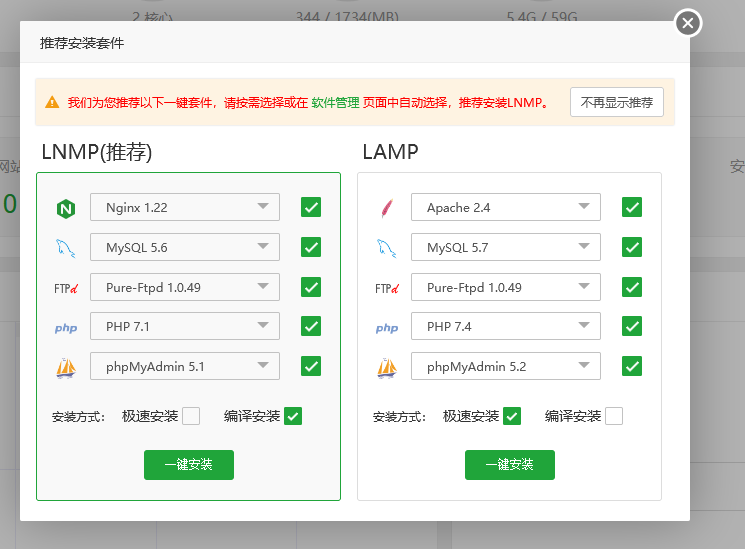Enable 极速安装 in the LNMP panel
Image resolution: width=745 pixels, height=549 pixels.
point(191,416)
